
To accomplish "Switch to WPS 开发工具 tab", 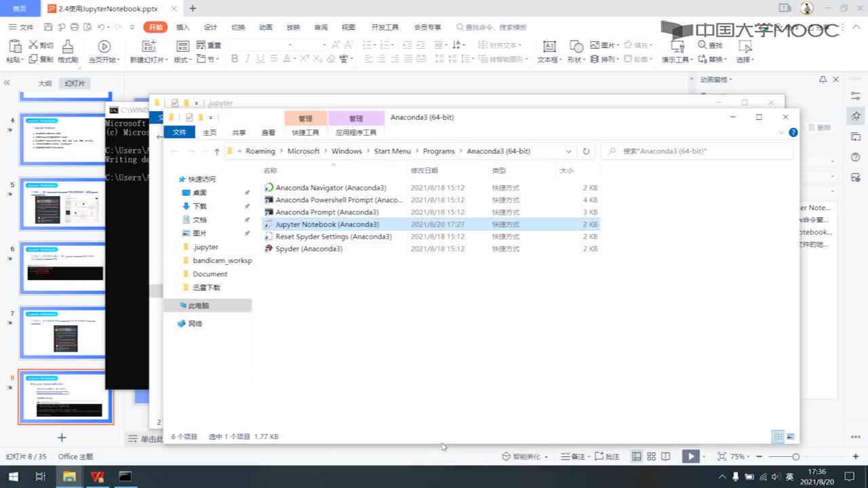I will [x=385, y=27].
